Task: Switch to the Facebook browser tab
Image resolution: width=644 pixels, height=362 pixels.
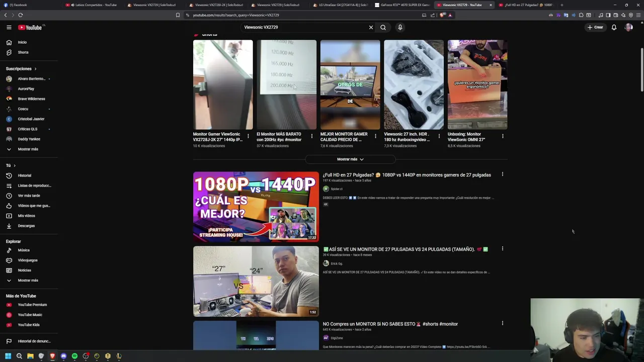Action: tap(30, 5)
